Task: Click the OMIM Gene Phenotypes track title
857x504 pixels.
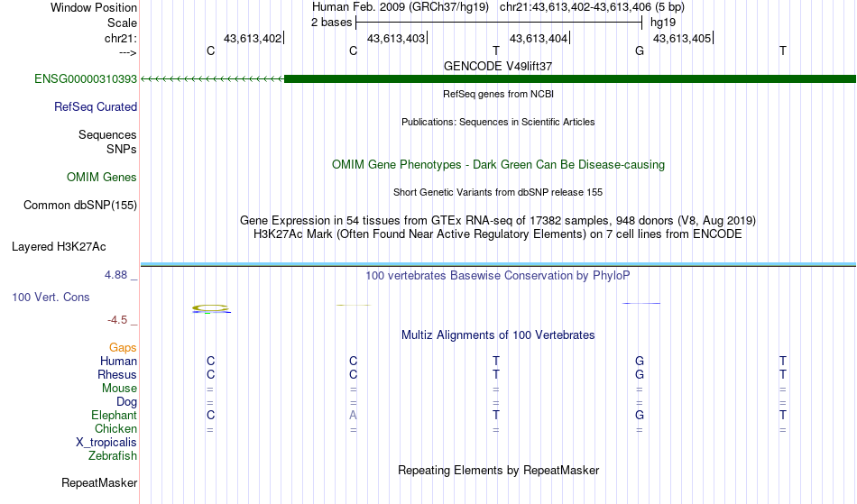Action: (498, 164)
